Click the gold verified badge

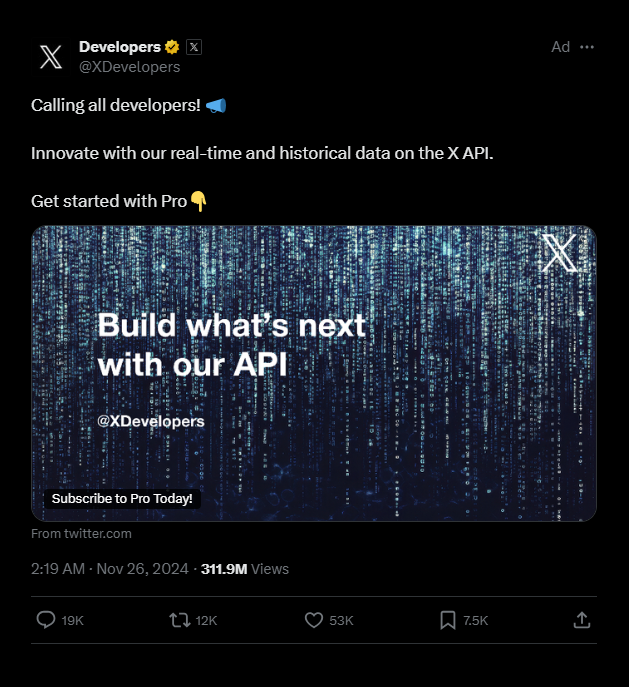172,47
